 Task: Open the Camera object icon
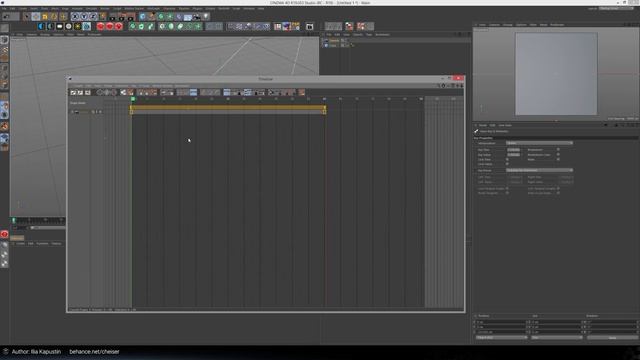click(x=197, y=17)
